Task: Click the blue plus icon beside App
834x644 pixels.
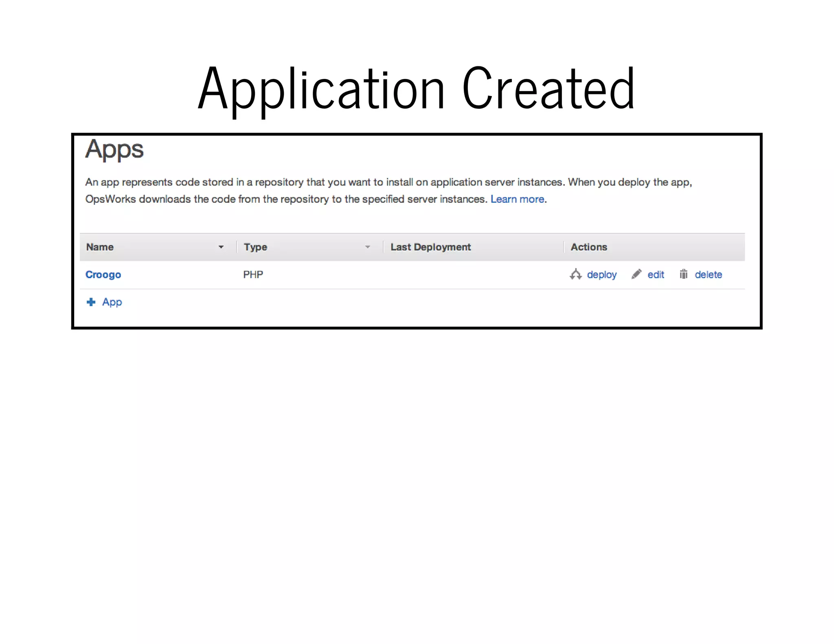Action: pyautogui.click(x=91, y=302)
